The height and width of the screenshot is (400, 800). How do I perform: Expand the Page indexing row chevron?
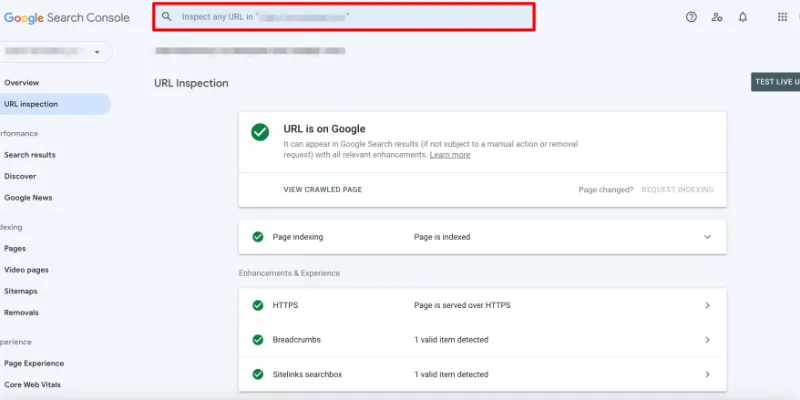tap(707, 237)
